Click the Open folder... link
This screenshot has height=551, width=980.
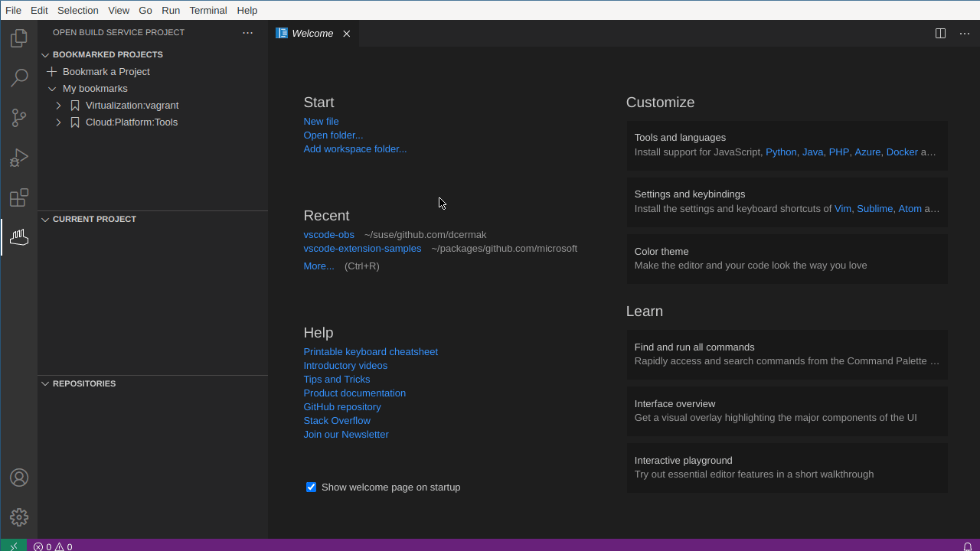(333, 135)
